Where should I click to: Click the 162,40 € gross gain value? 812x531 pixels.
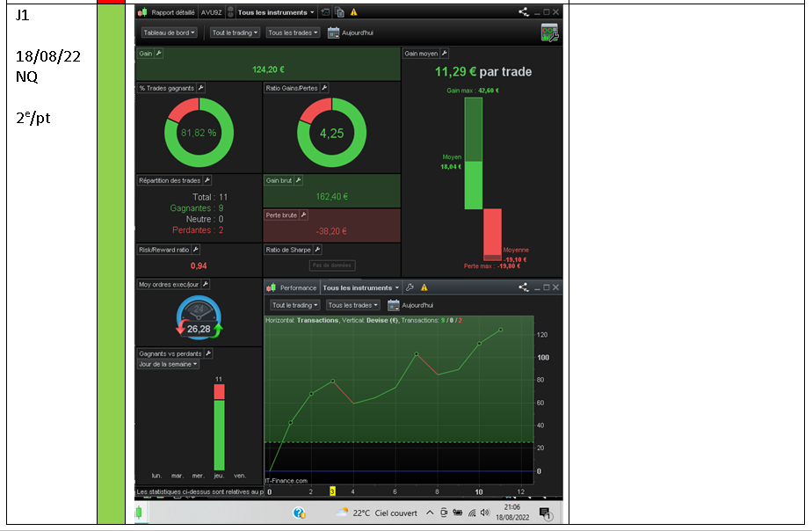click(x=332, y=196)
